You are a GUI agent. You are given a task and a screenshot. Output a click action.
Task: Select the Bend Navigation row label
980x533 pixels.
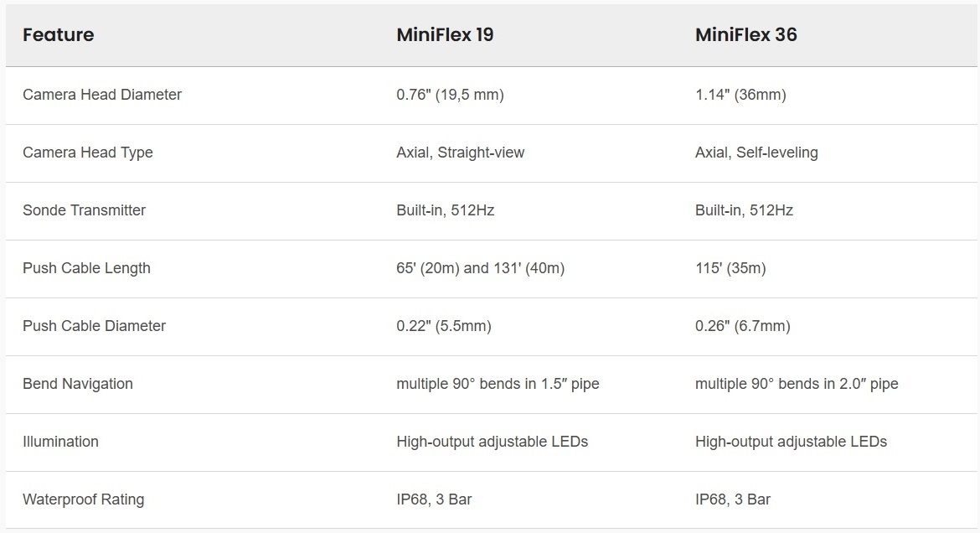78,384
